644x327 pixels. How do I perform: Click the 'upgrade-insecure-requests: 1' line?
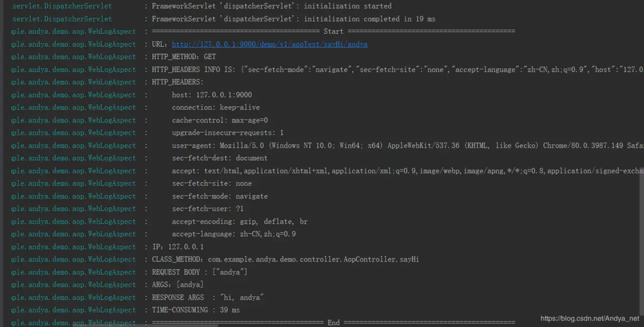coord(228,133)
